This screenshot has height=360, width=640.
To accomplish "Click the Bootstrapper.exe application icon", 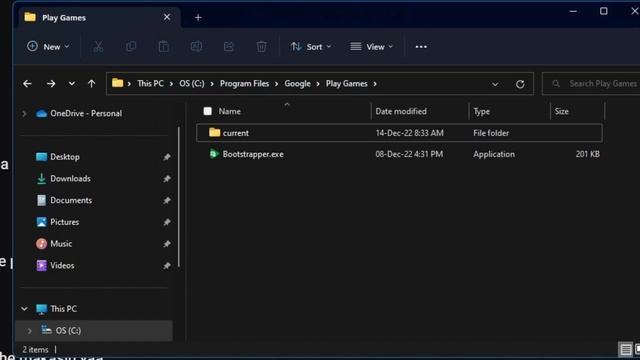I will pyautogui.click(x=214, y=154).
